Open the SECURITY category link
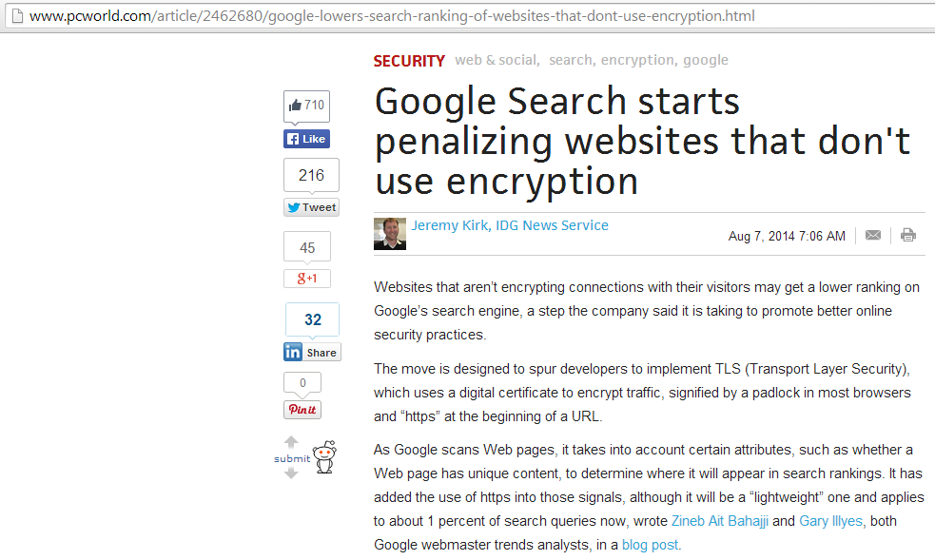 [x=409, y=61]
